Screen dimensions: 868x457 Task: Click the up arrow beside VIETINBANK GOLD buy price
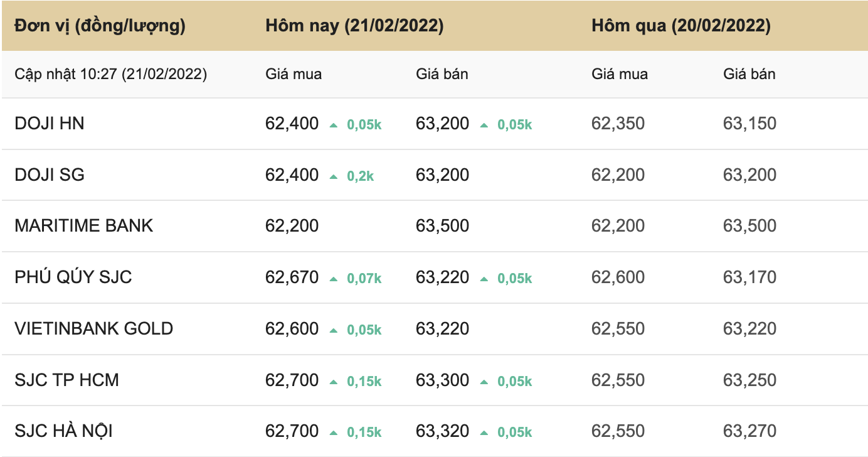(334, 330)
